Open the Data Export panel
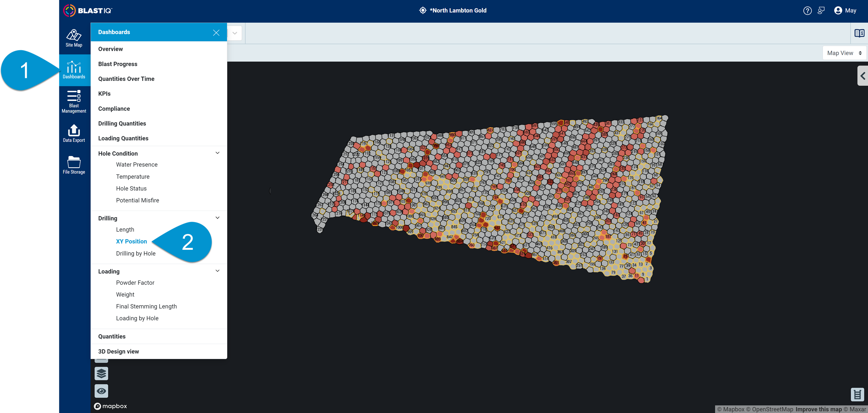This screenshot has height=413, width=868. pyautogui.click(x=74, y=133)
